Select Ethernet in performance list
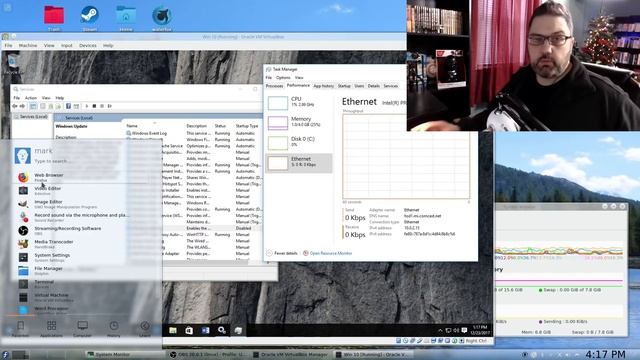This screenshot has width=640, height=360. (x=299, y=162)
